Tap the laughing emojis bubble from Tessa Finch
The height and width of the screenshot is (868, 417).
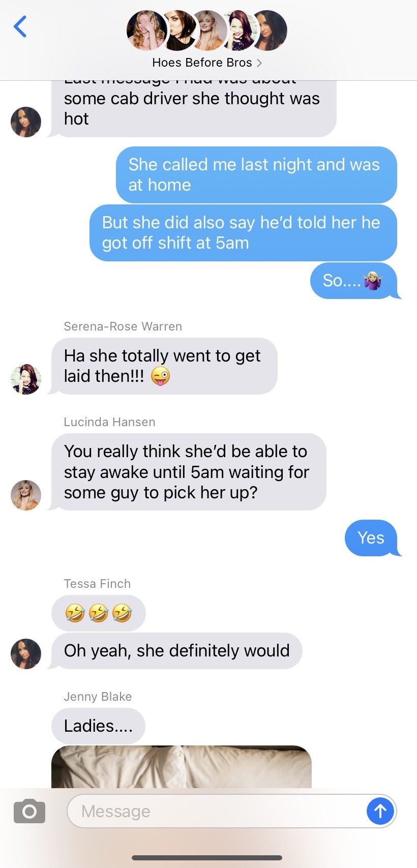99,613
